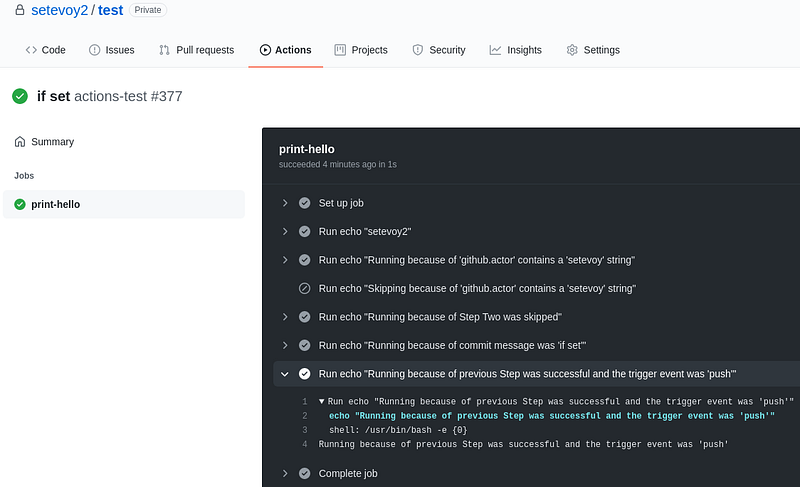Switch to the Pull requests tab
Viewport: 800px width, 487px height.
pos(196,50)
